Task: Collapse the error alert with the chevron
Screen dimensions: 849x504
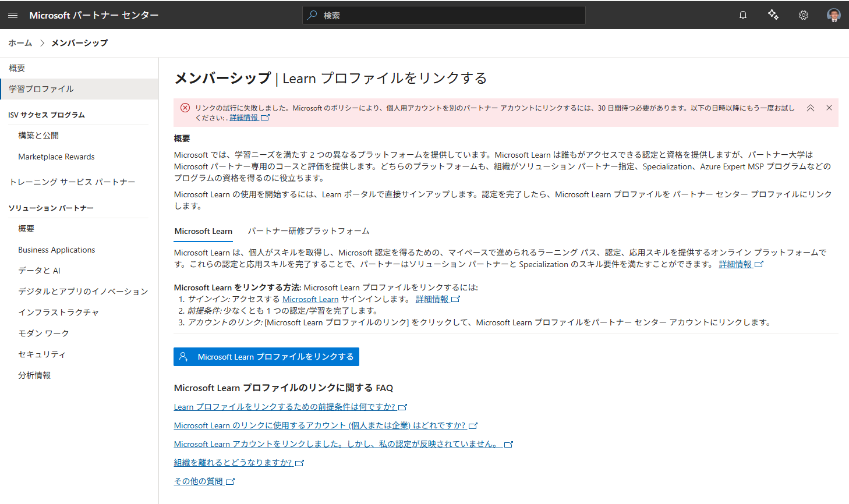Action: point(811,107)
